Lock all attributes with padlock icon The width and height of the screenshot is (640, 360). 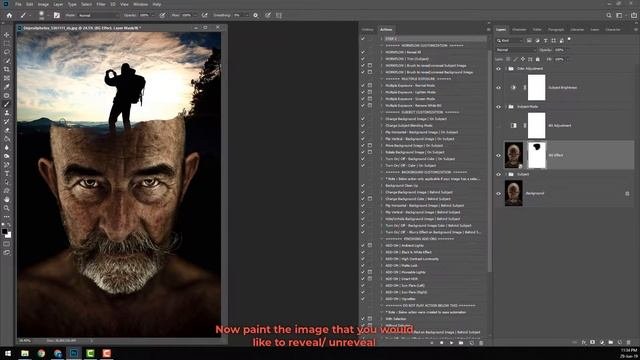pos(538,59)
